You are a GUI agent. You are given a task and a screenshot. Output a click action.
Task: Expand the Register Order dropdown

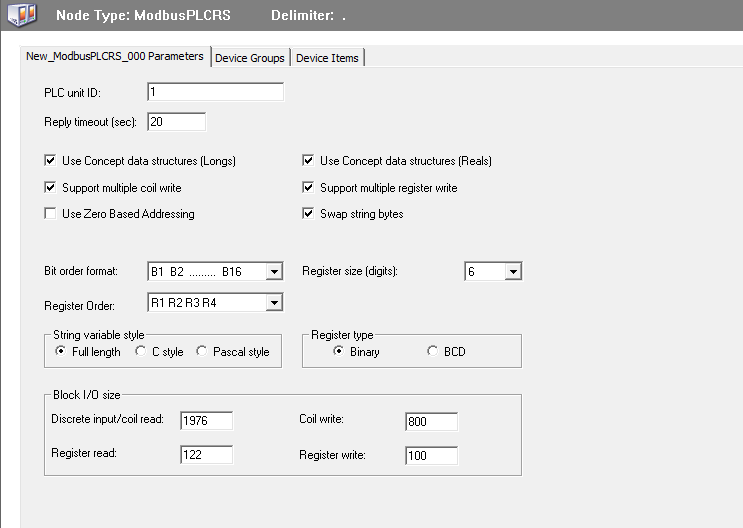coord(274,302)
